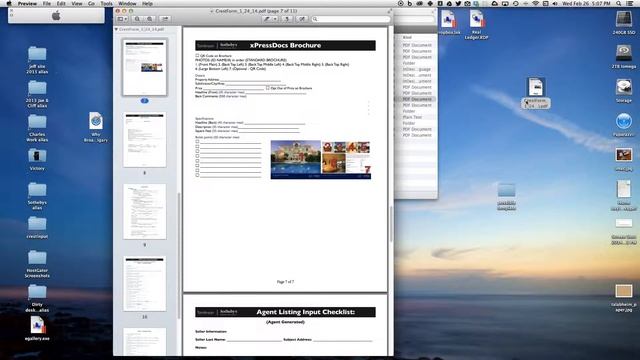The width and height of the screenshot is (640, 360).
Task: Select the CrestForm PDF file on desktop
Action: click(536, 93)
